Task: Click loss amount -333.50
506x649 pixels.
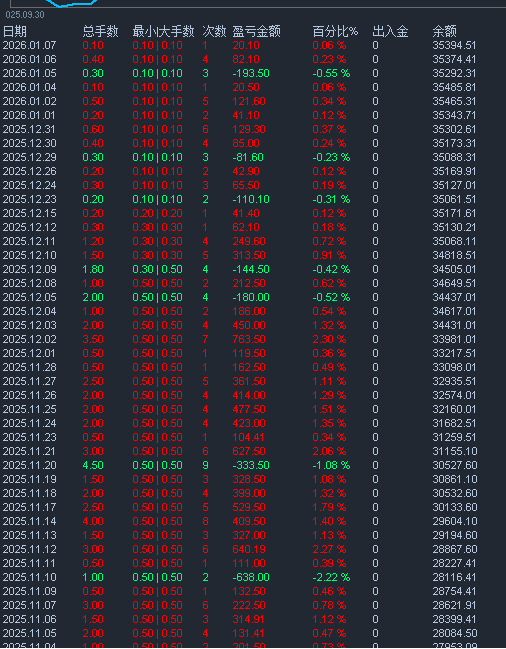Action: coord(251,466)
